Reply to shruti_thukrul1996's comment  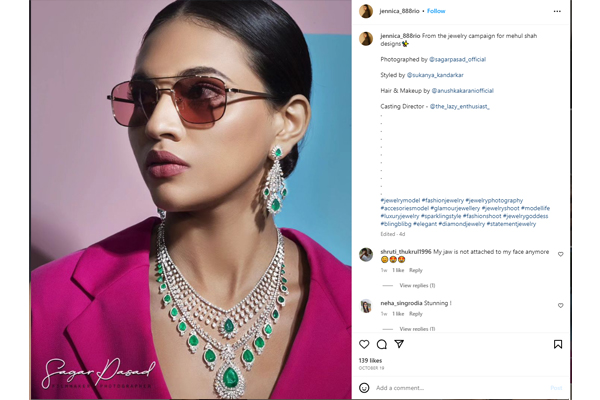tap(416, 270)
